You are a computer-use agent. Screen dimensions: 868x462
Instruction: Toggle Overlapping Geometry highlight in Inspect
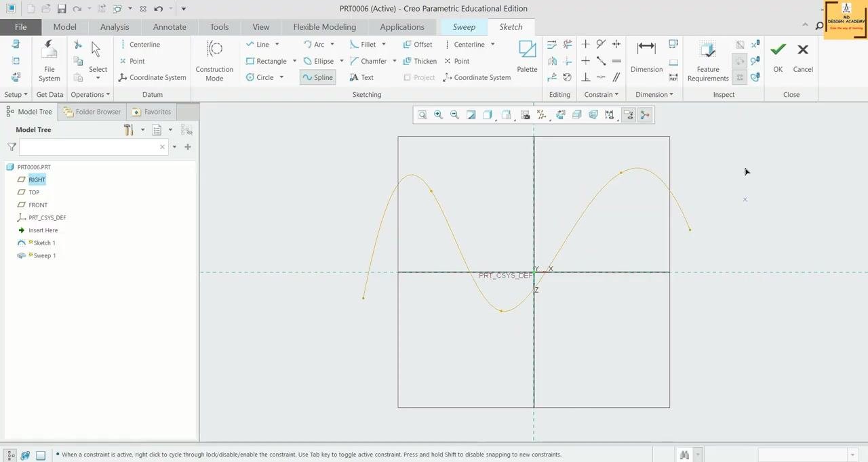pos(740,44)
